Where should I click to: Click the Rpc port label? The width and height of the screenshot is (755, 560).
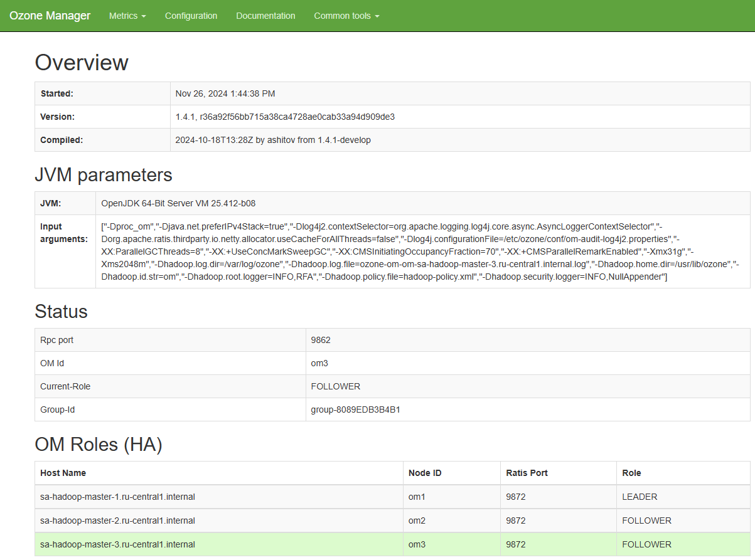coord(56,340)
